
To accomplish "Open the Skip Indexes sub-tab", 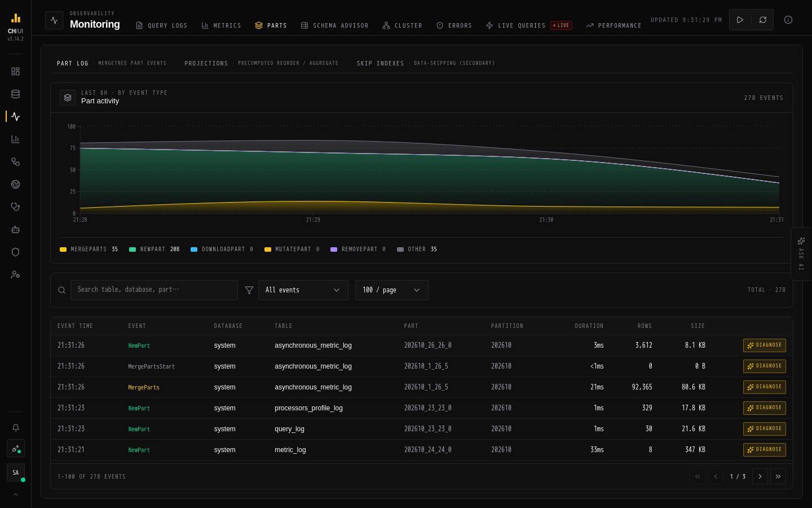I will [426, 63].
